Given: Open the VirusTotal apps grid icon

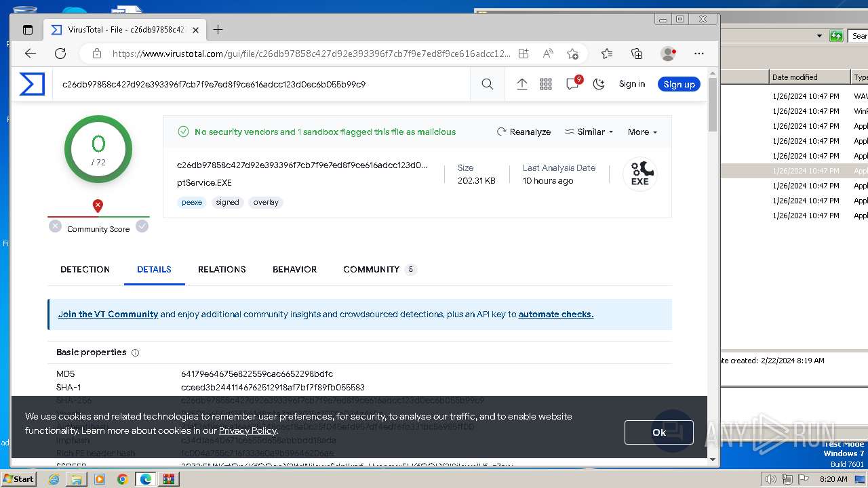Looking at the screenshot, I should tap(546, 84).
